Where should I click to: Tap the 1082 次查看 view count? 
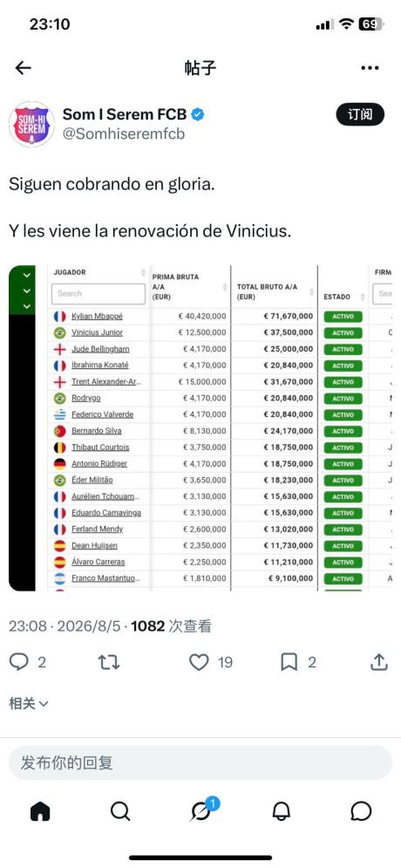(171, 626)
